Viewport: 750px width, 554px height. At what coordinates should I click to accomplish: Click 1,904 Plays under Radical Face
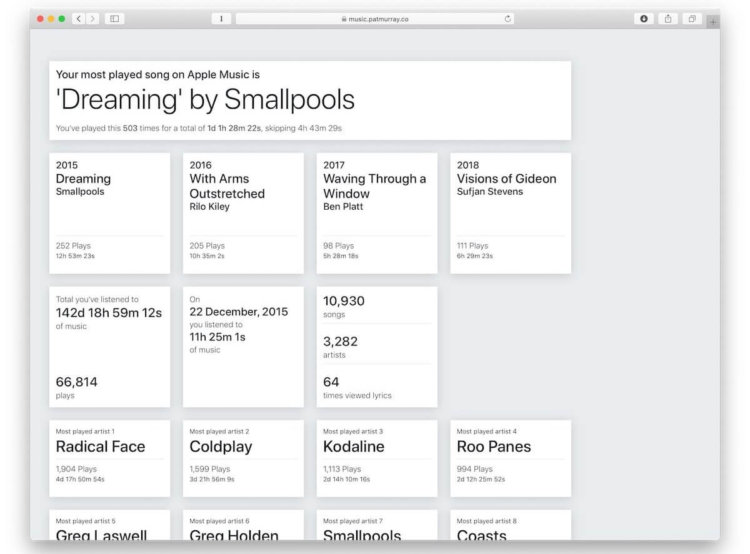[76, 469]
